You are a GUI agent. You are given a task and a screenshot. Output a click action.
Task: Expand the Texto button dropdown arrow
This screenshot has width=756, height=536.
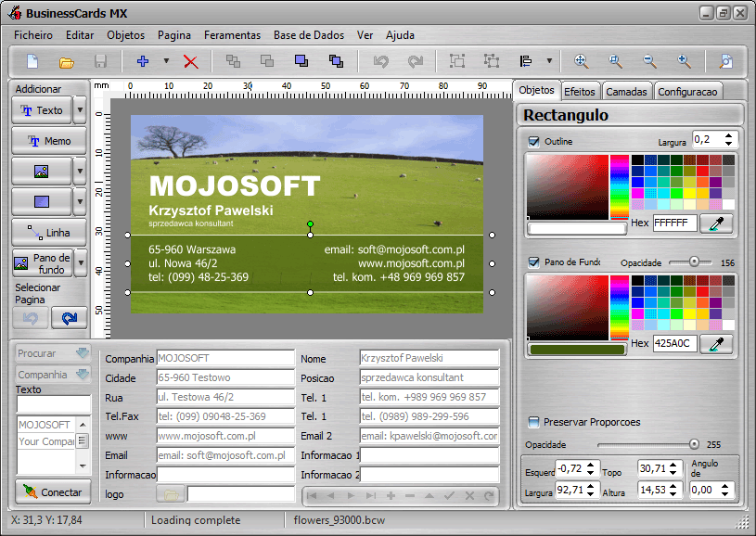pos(80,110)
